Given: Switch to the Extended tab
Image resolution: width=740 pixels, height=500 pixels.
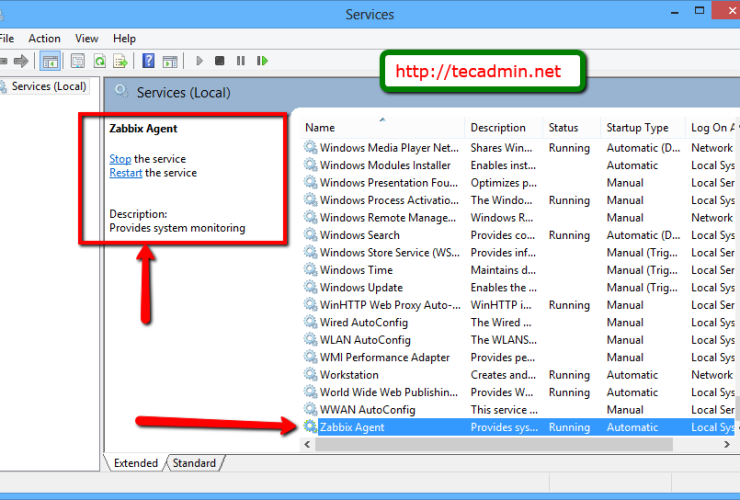Looking at the screenshot, I should (135, 463).
